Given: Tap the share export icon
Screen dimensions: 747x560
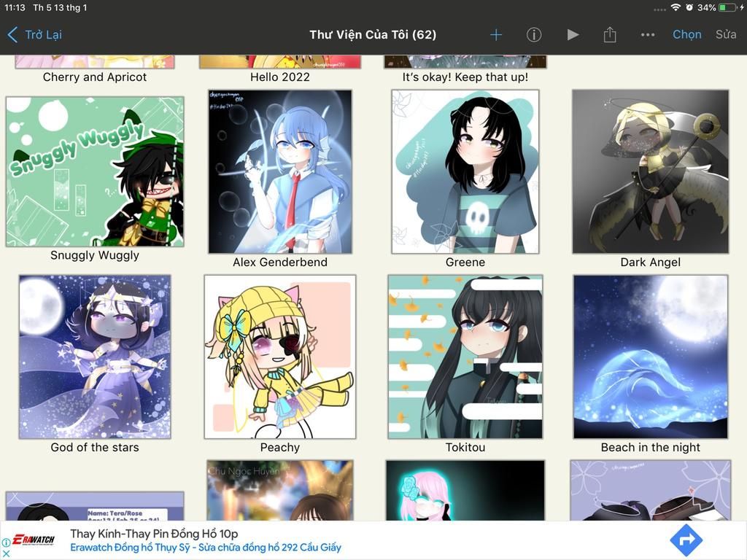Looking at the screenshot, I should coord(610,35).
